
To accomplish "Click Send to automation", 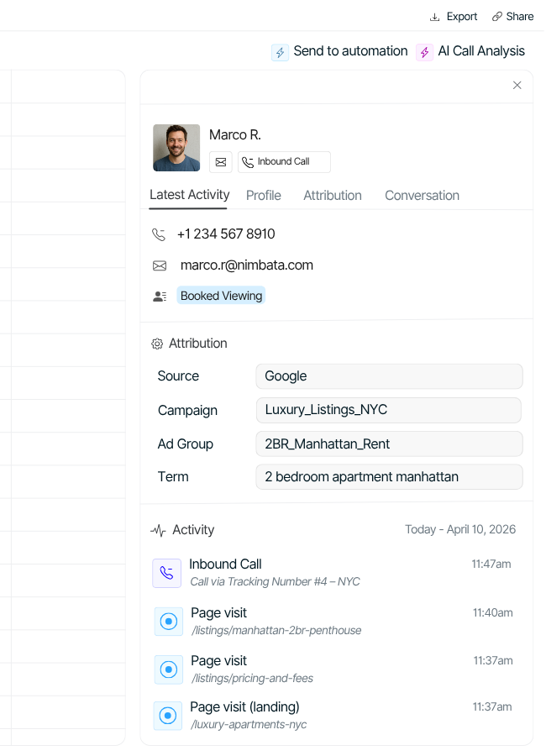I will [339, 51].
